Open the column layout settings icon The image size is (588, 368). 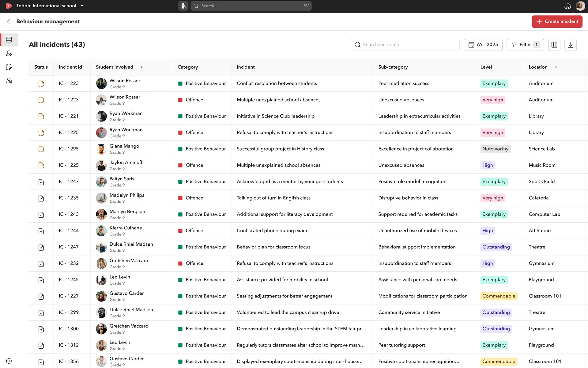(x=554, y=45)
